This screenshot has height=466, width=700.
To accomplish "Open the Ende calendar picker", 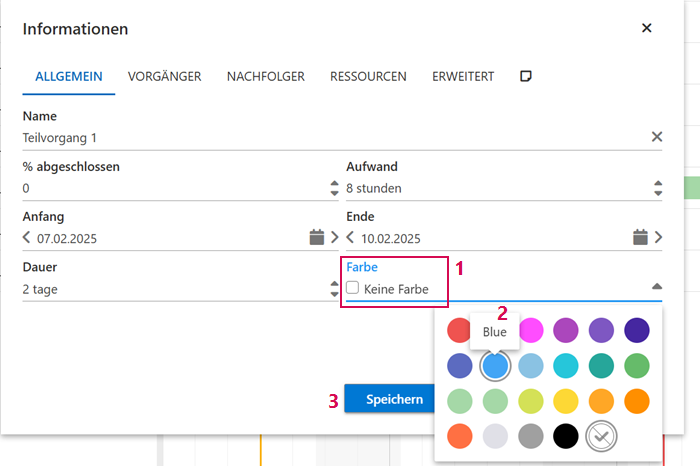I will point(641,238).
